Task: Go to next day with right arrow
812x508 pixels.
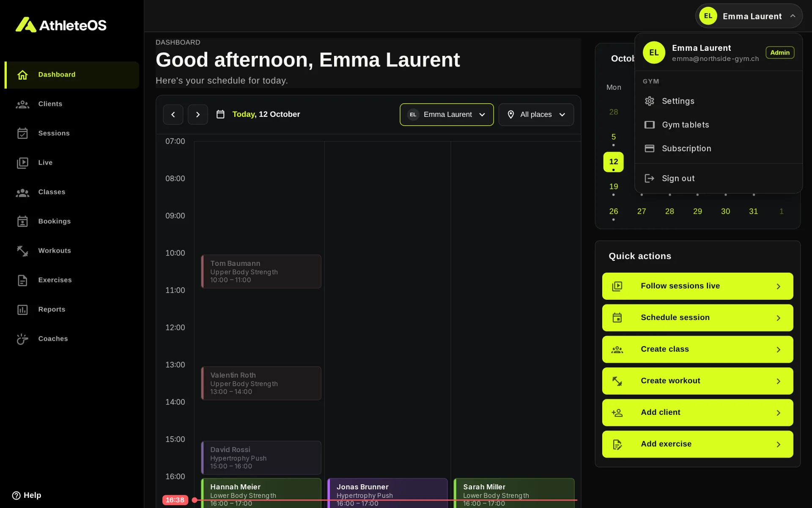Action: (198, 115)
